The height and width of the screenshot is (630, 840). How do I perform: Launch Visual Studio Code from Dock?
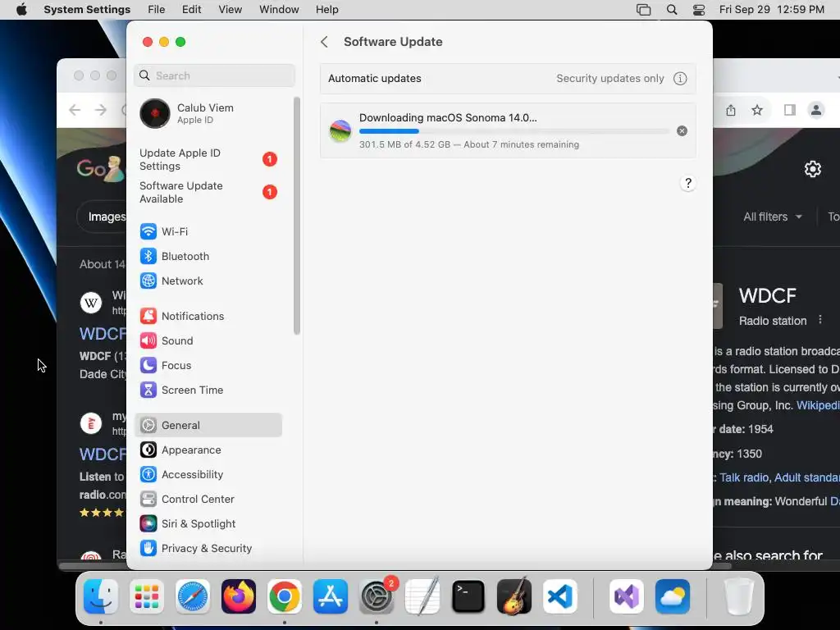(559, 596)
